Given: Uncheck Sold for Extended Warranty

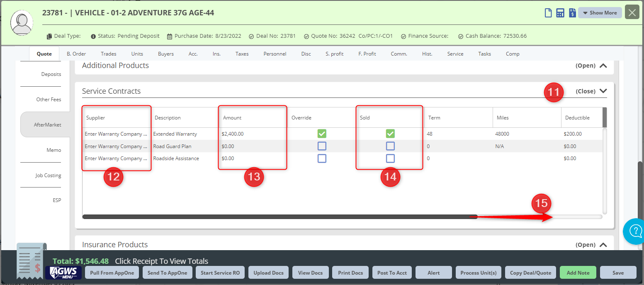Looking at the screenshot, I should [x=390, y=134].
